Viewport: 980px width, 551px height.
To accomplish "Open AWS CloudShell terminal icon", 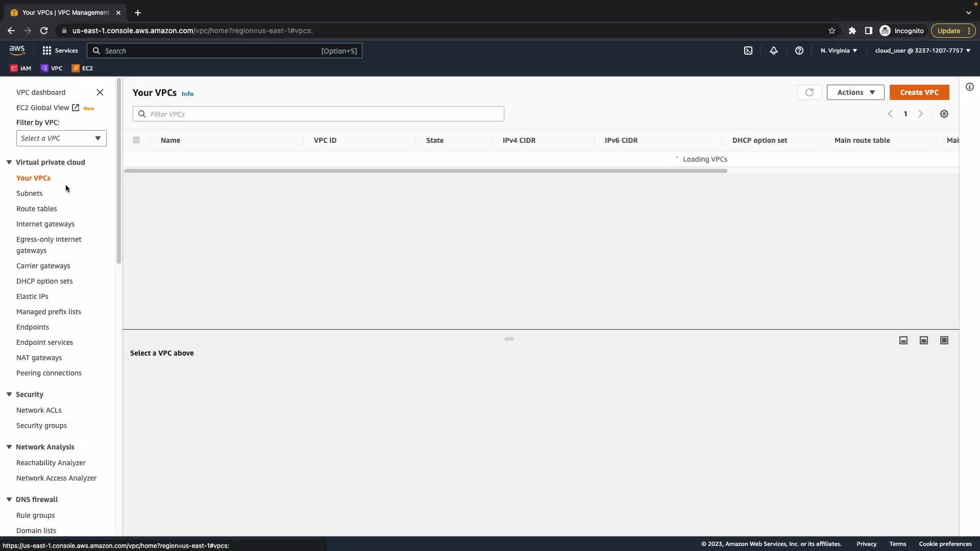I will (748, 51).
